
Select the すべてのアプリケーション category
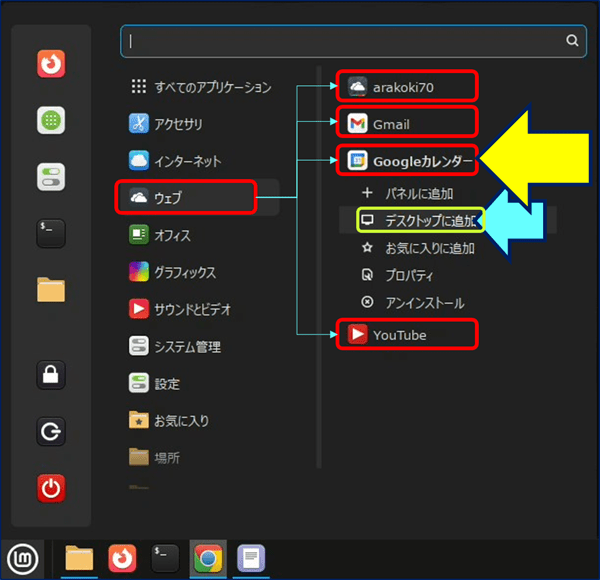[x=202, y=87]
